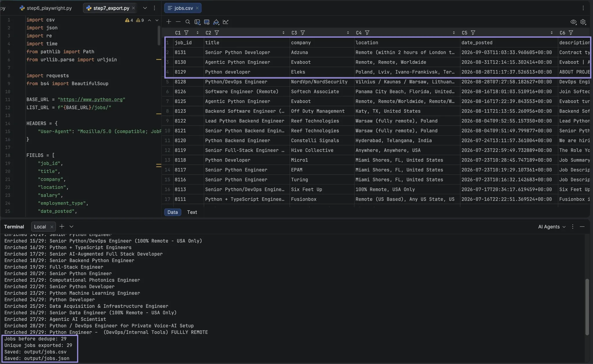Go to previous highlighted problem arrow
Viewport: 593px width, 364px height.
[x=149, y=20]
